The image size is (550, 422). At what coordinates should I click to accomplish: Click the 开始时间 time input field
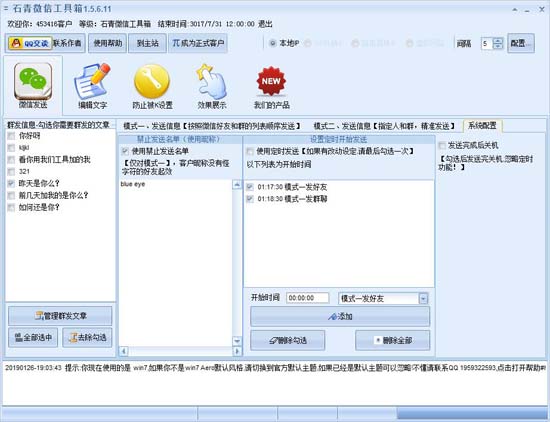[x=308, y=298]
